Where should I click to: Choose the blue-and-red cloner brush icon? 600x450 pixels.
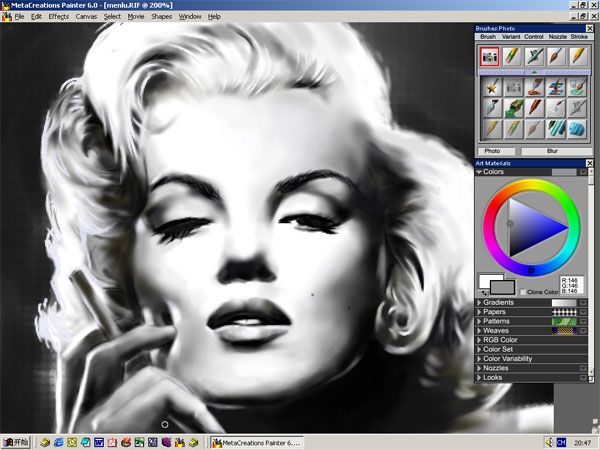(556, 87)
